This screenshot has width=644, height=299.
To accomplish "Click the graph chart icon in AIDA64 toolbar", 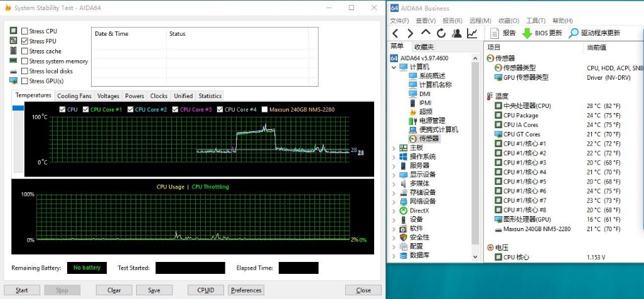I will pos(472,33).
